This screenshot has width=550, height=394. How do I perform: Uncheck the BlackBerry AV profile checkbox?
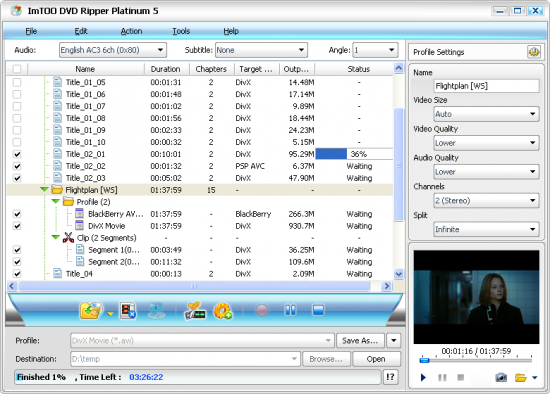click(x=16, y=214)
